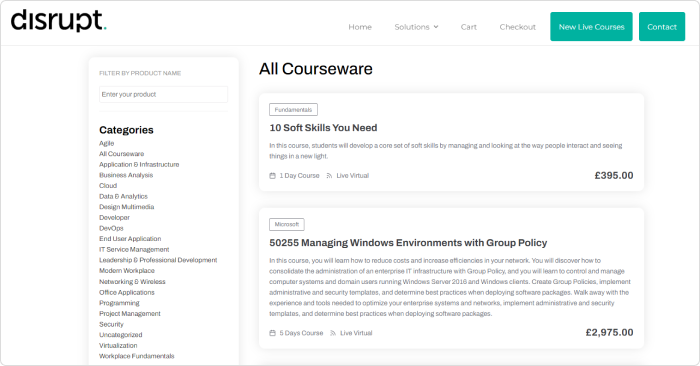Select the Agile category
This screenshot has width=700, height=366.
point(107,143)
